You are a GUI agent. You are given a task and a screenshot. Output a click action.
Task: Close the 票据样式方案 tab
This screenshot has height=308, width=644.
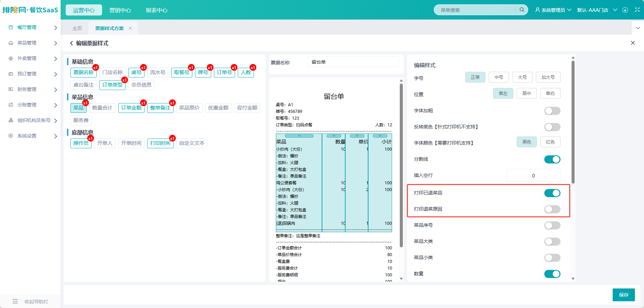coord(130,28)
